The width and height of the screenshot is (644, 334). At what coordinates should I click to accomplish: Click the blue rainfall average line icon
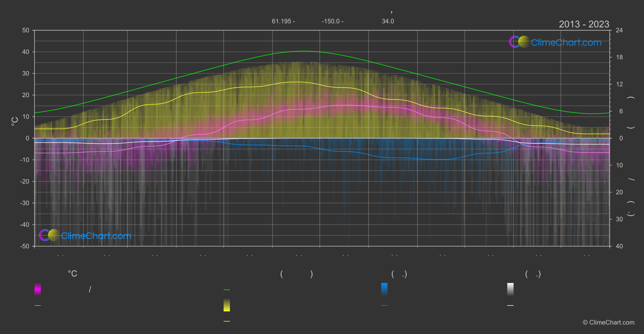point(384,306)
